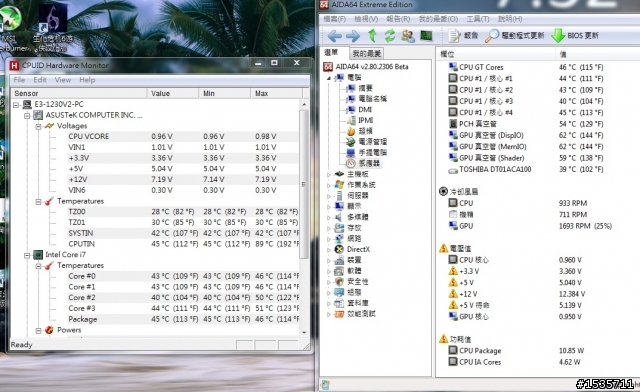Screen dimensions: 640x392
Task: Click the users icon in AIDA64 toolbar
Action: point(408,36)
